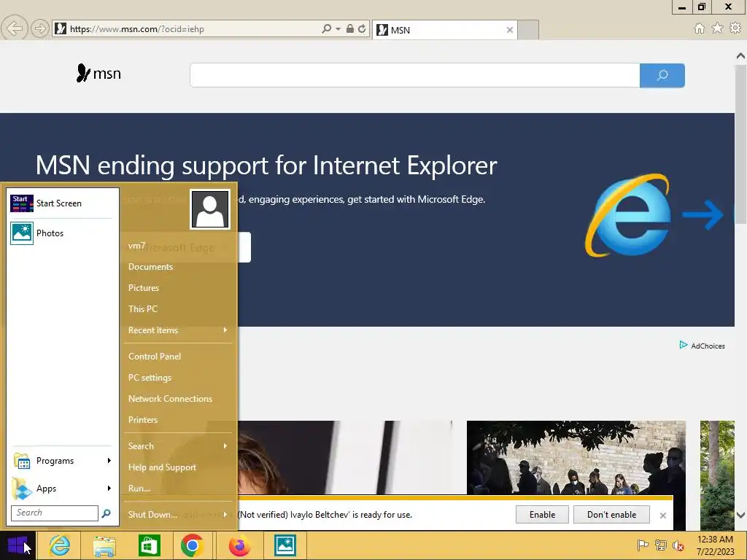Focus the MSN web search box
This screenshot has width=747, height=560.
tap(414, 75)
